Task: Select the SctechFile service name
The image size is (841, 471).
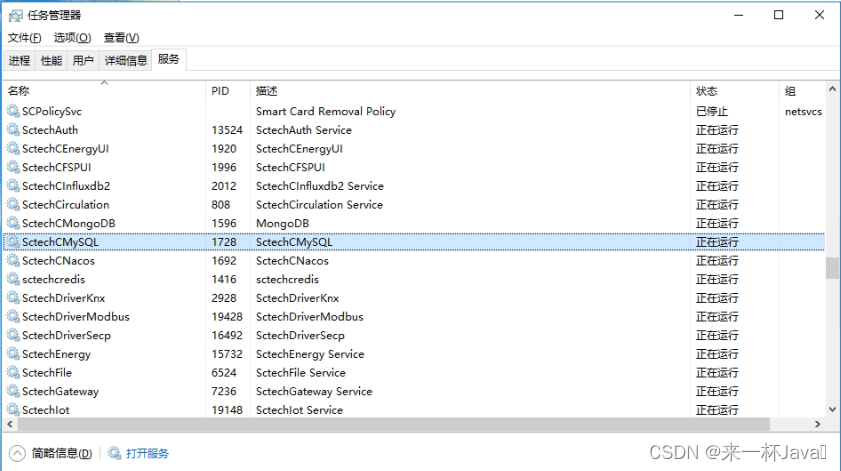Action: pos(47,372)
